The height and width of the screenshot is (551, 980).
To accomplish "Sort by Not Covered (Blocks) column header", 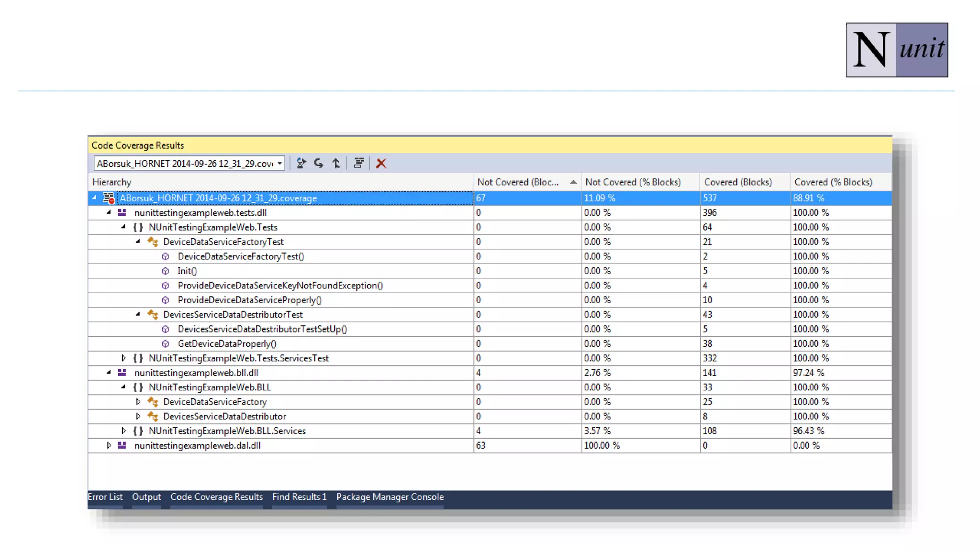I will (518, 182).
